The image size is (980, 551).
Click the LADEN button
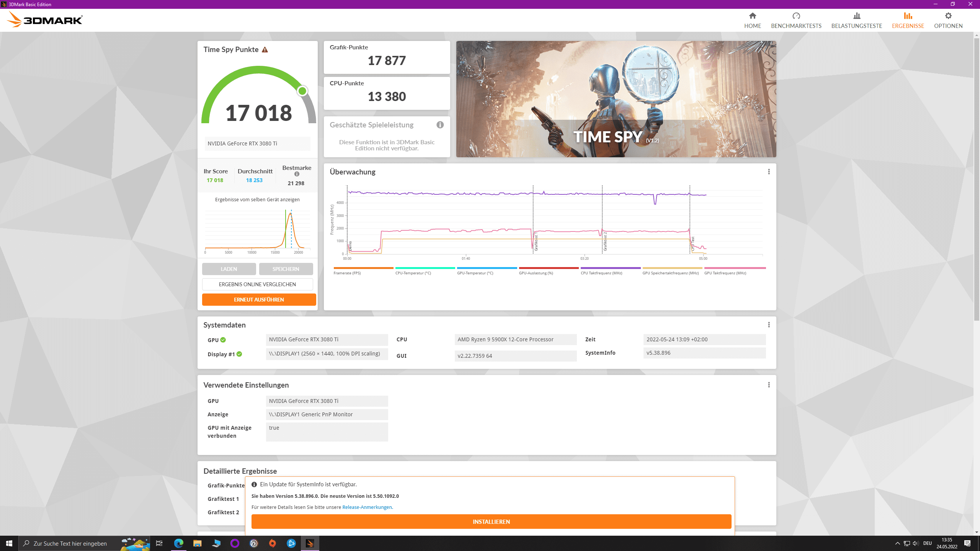click(x=229, y=269)
